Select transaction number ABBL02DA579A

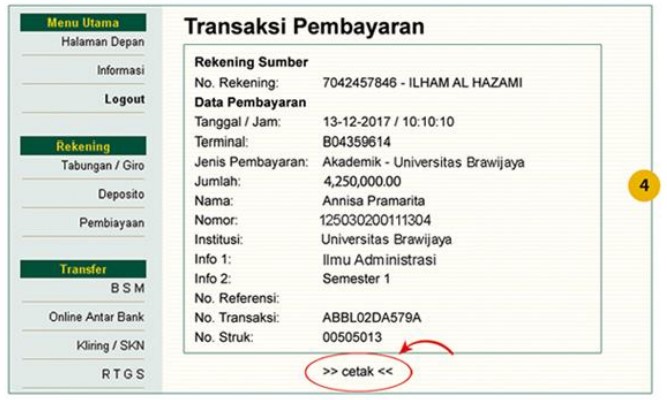tap(372, 317)
